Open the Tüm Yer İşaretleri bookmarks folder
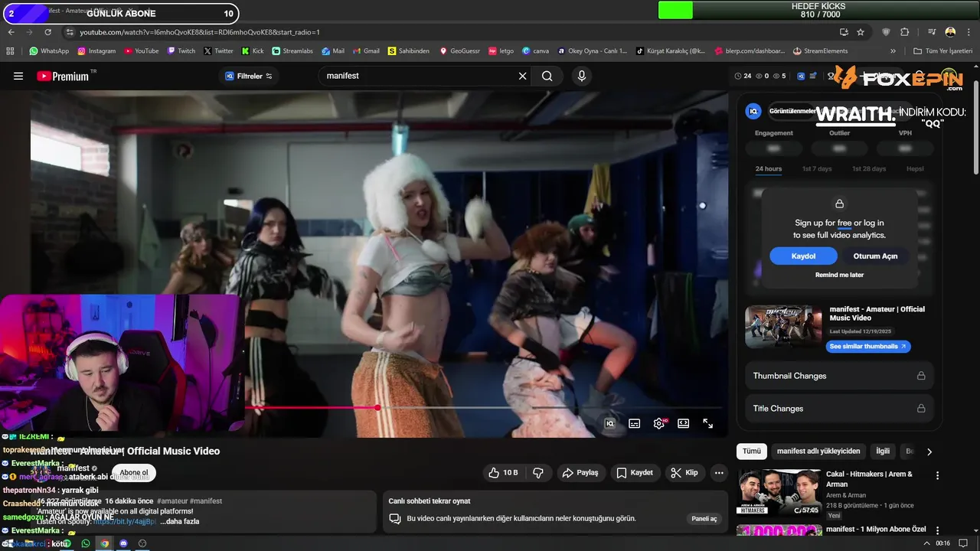980x551 pixels. click(943, 51)
